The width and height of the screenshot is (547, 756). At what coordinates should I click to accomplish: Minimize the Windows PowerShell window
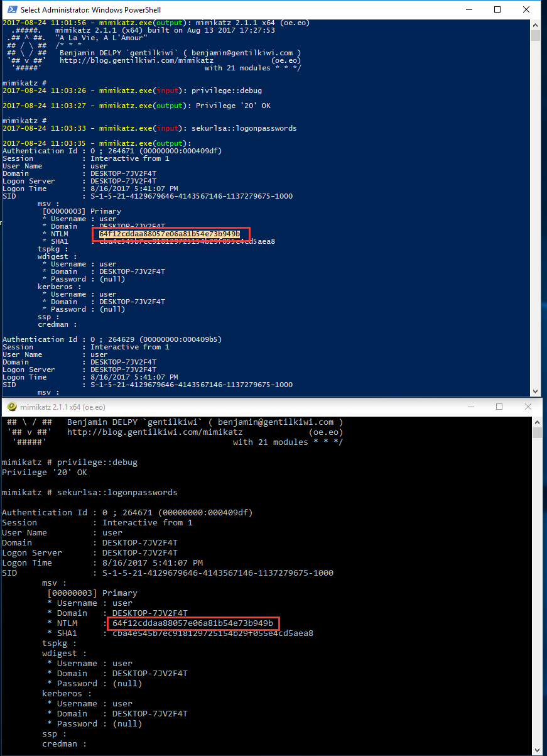coord(469,9)
